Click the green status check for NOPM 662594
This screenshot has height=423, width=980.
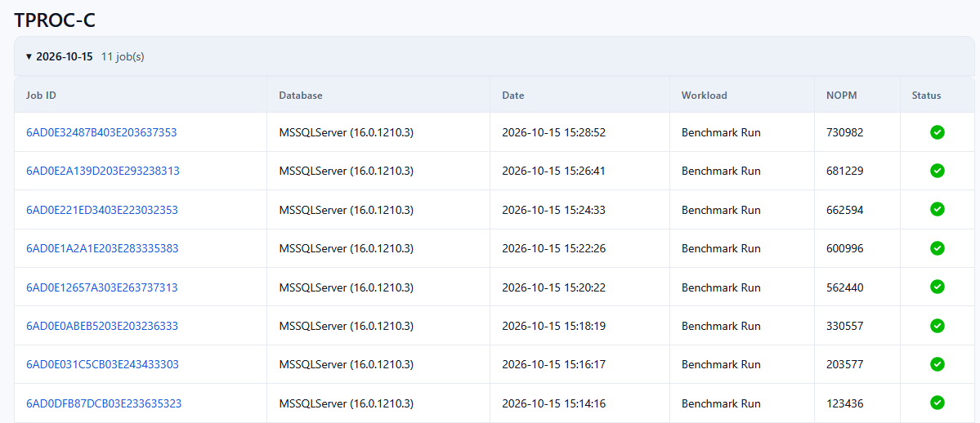pos(937,209)
